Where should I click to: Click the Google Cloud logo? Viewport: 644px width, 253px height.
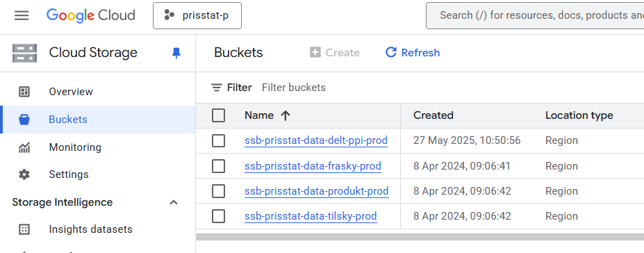[91, 15]
